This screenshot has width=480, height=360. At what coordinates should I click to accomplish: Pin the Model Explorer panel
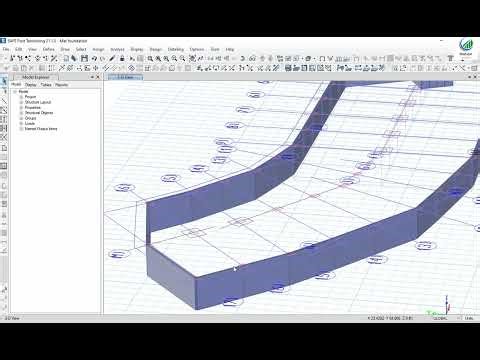(x=92, y=77)
